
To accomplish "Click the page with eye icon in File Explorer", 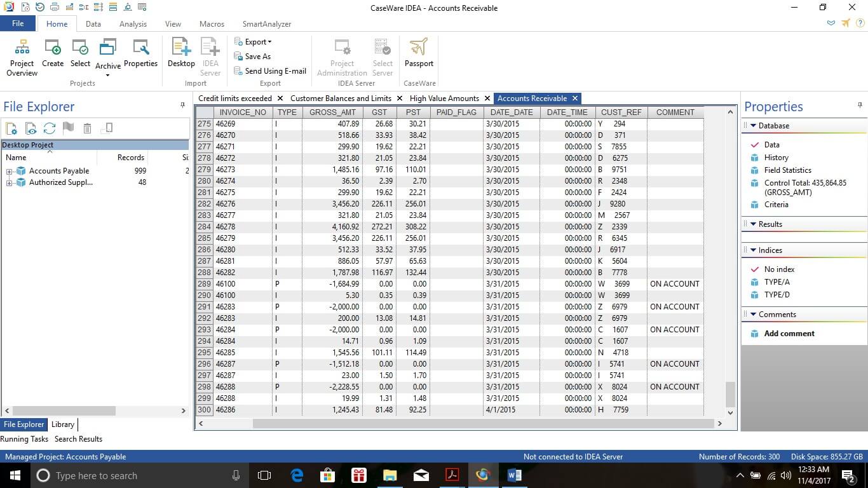I will 31,128.
